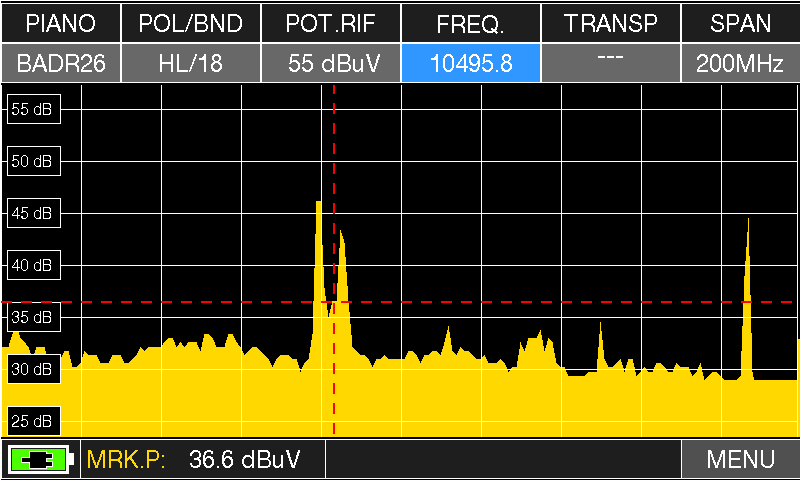
Task: Click the 25 dB scale label
Action: [34, 421]
